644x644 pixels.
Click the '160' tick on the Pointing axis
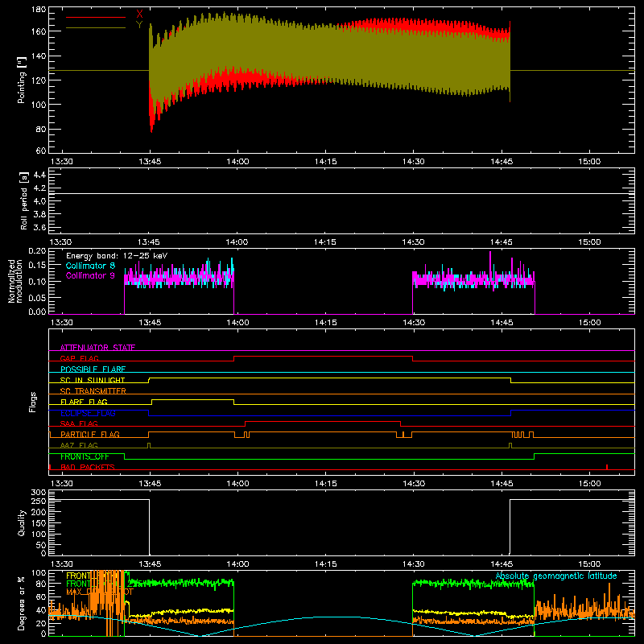click(x=39, y=31)
